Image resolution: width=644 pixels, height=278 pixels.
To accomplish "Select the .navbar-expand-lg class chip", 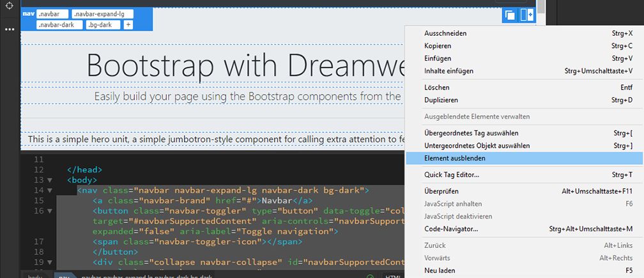I will (x=103, y=14).
